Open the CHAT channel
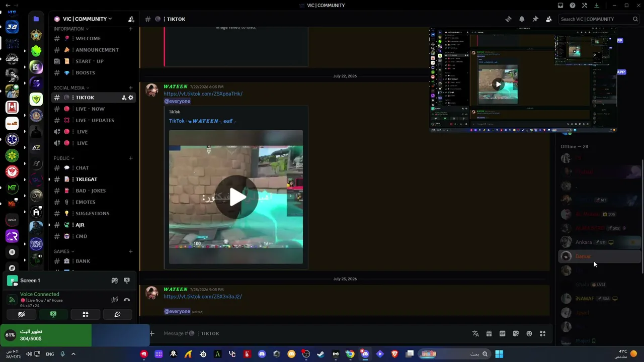The image size is (644, 362). click(93, 168)
